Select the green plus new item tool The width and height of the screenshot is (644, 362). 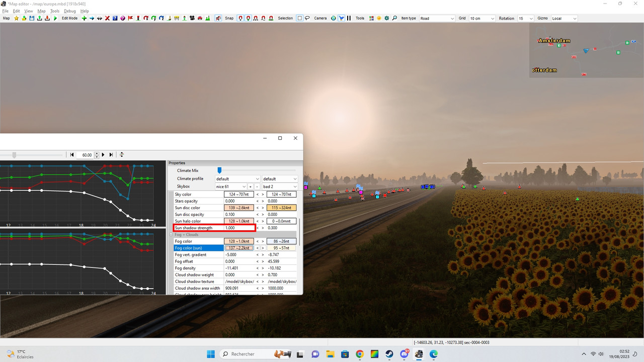(84, 18)
